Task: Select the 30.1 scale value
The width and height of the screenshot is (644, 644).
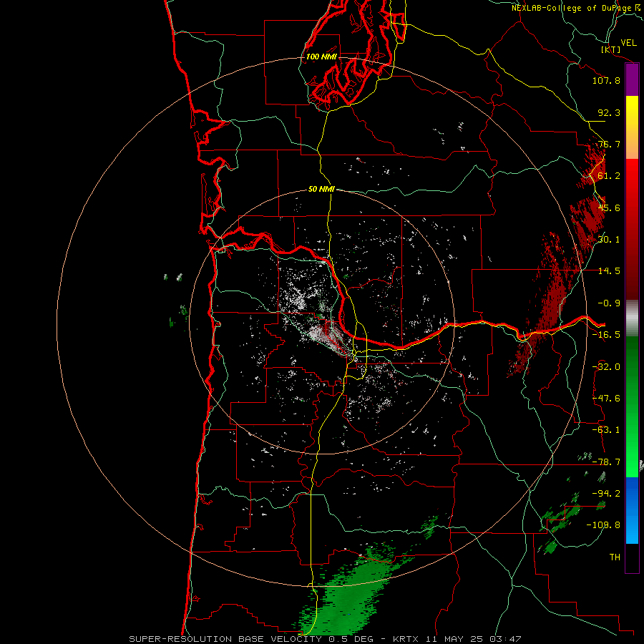Action: click(x=609, y=240)
